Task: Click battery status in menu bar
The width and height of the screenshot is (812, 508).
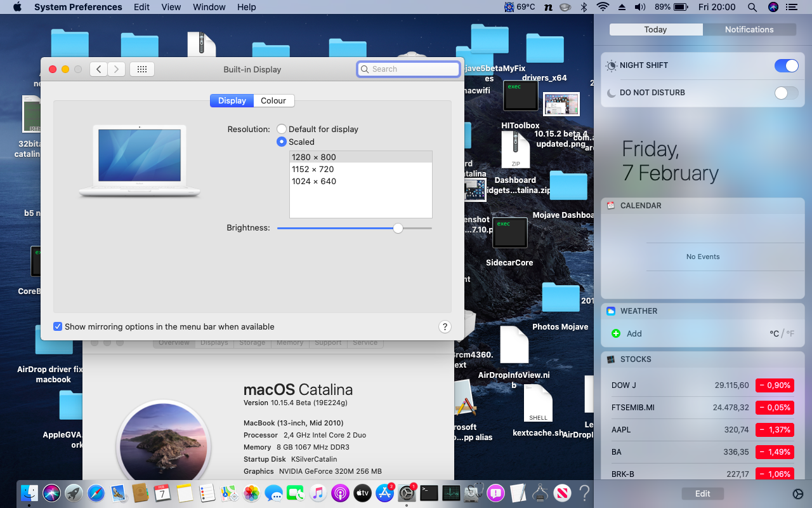Action: coord(671,7)
